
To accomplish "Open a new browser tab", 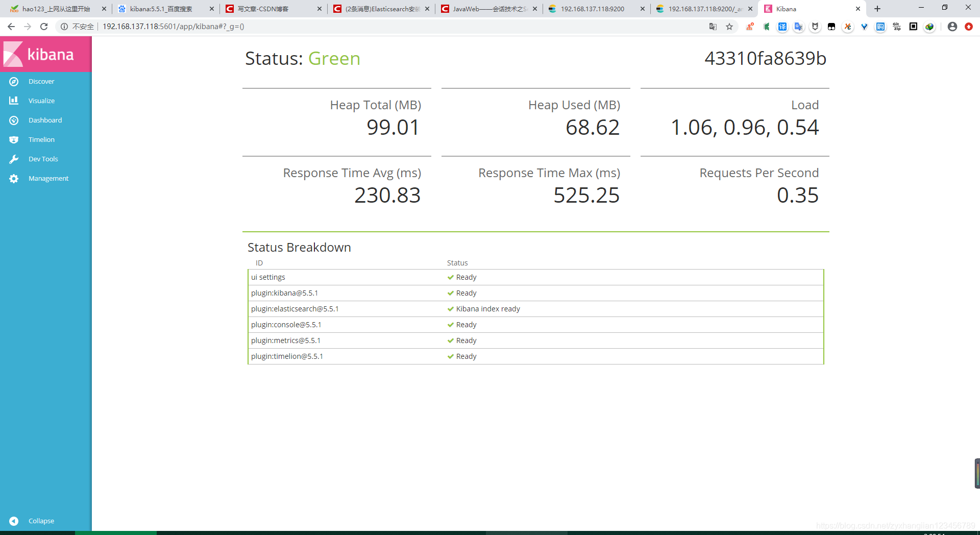I will 877,9.
